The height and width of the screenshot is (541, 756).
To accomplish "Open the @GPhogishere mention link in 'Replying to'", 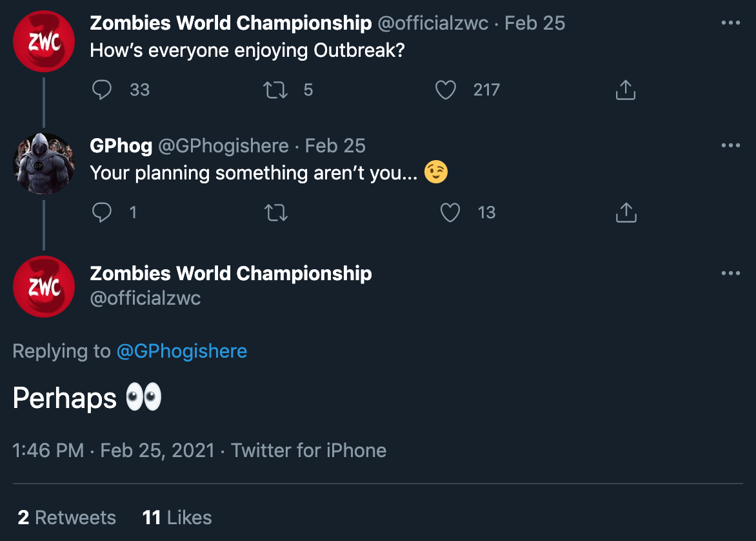I will tap(182, 351).
